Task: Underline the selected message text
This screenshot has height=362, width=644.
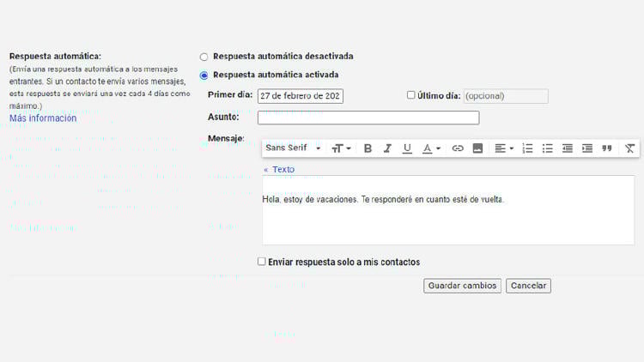Action: pyautogui.click(x=407, y=148)
